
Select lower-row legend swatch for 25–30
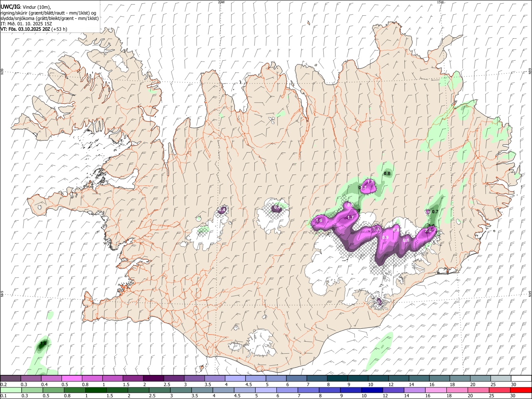tap(500, 390)
